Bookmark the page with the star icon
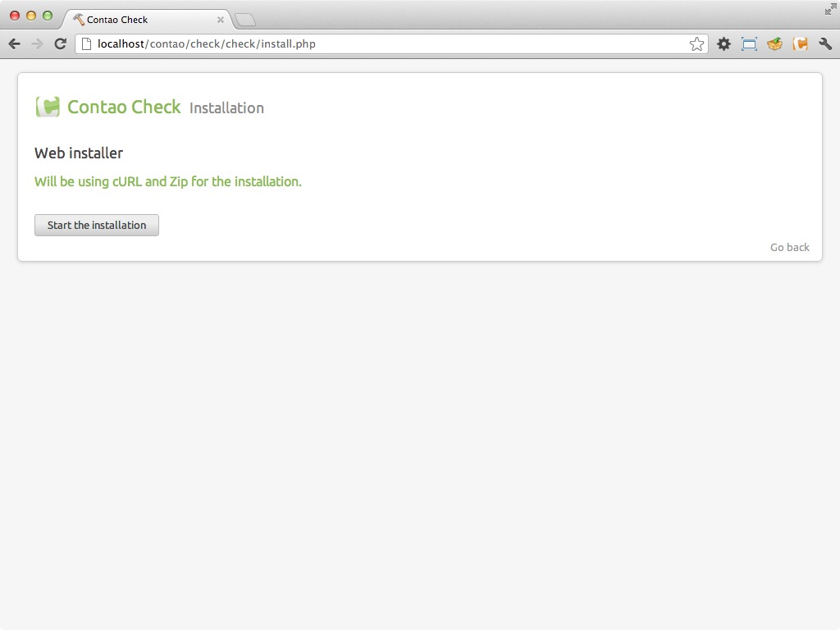The image size is (840, 630). click(x=696, y=44)
